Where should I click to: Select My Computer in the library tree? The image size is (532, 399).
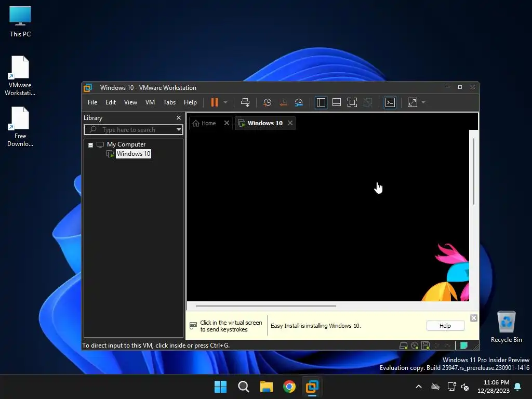point(126,144)
